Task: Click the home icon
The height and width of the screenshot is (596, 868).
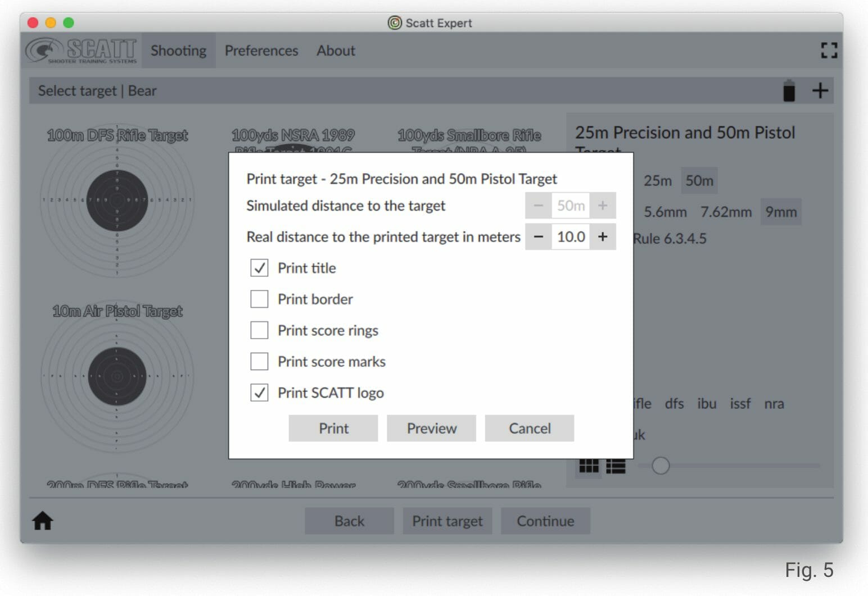Action: tap(43, 521)
